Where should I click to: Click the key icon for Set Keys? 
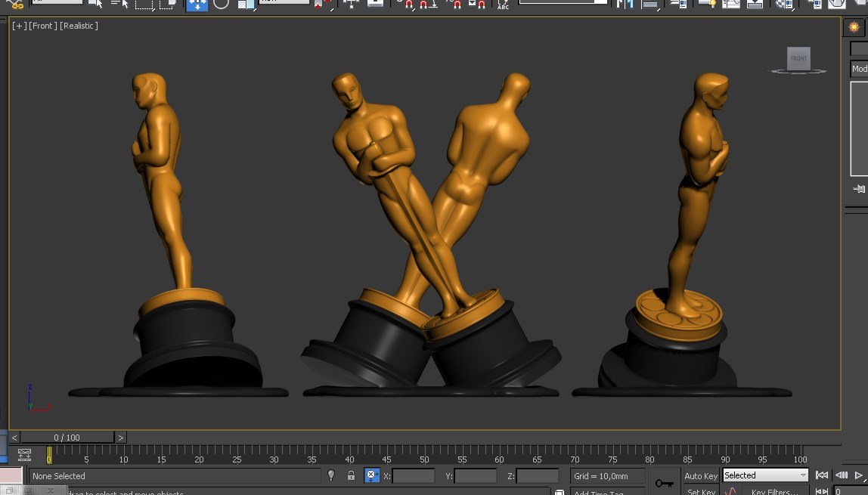(664, 482)
